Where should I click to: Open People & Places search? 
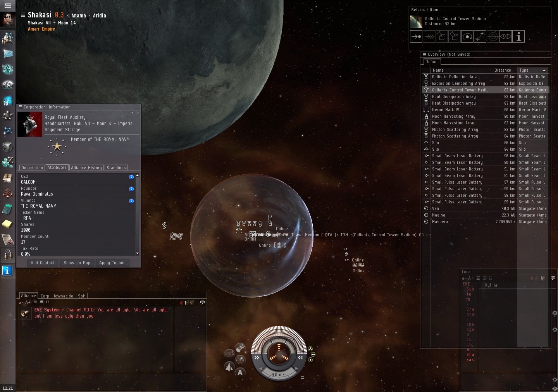(x=8, y=38)
